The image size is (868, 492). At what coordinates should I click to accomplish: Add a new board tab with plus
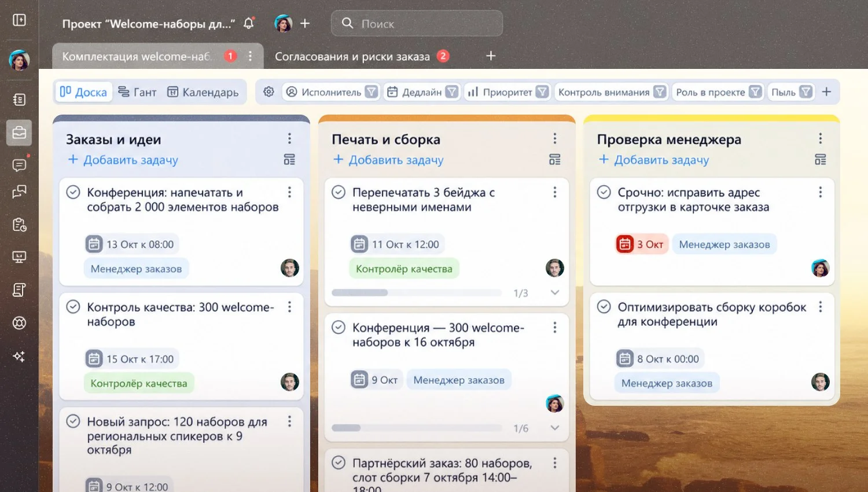(x=491, y=56)
